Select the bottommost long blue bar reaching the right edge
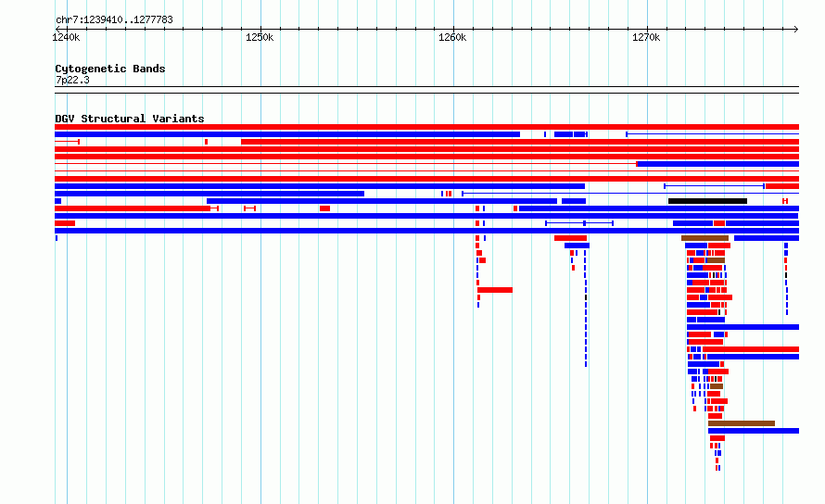 click(x=754, y=431)
